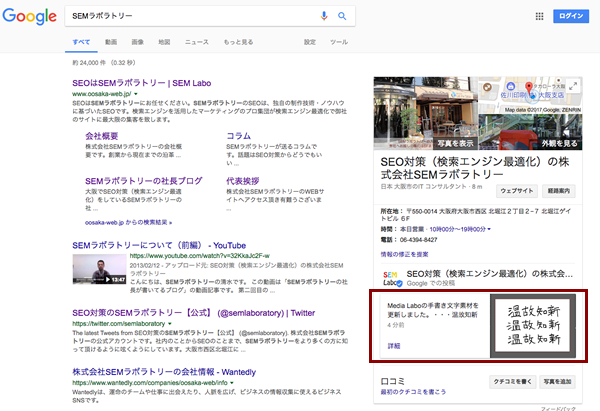600x411 pixels.
Task: Click the ウェブサイト button
Action: (517, 191)
